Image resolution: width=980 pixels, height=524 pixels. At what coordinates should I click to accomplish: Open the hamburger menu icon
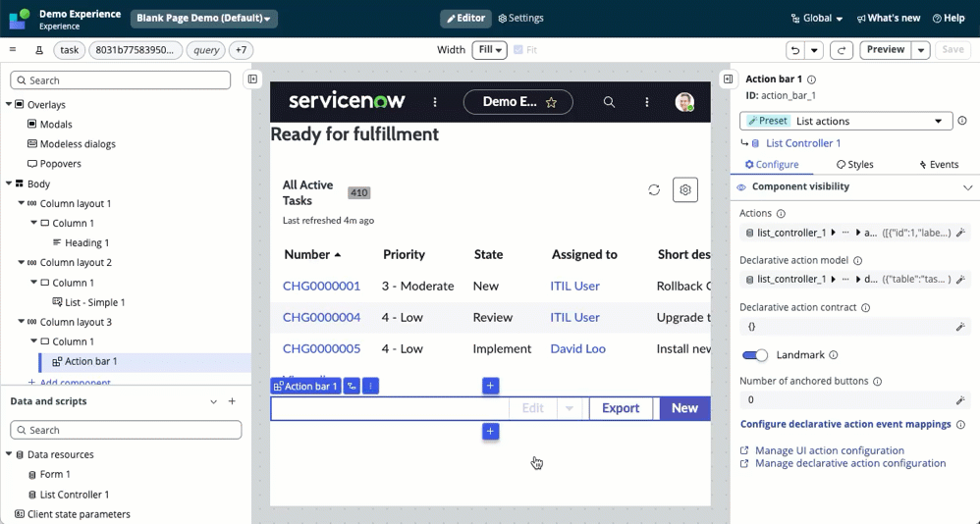coord(13,49)
